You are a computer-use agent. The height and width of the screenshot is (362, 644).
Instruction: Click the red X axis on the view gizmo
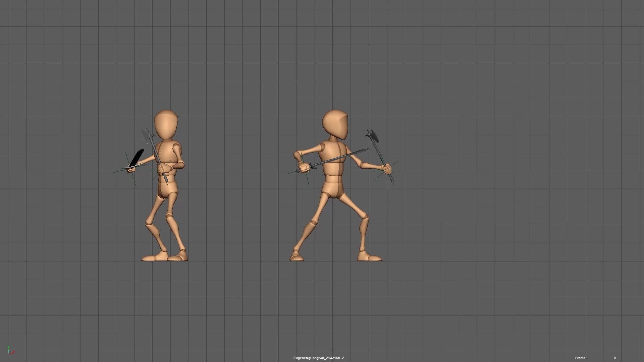(x=13, y=352)
